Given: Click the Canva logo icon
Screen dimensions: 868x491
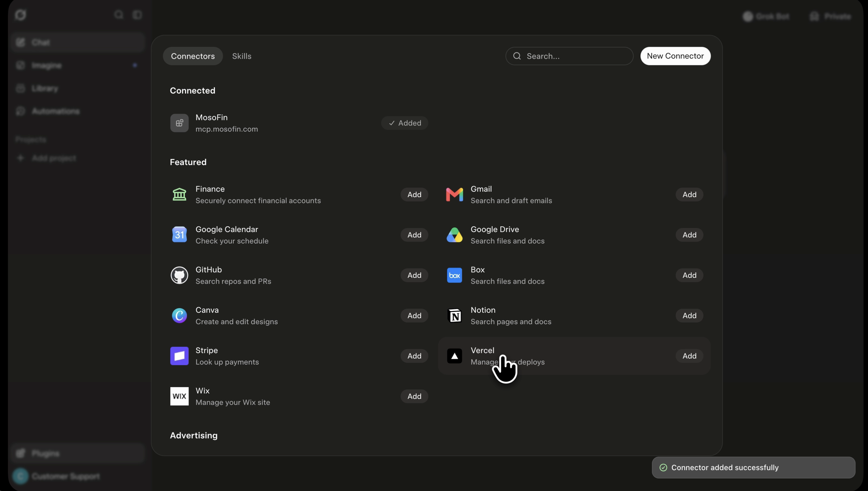Looking at the screenshot, I should click(179, 316).
